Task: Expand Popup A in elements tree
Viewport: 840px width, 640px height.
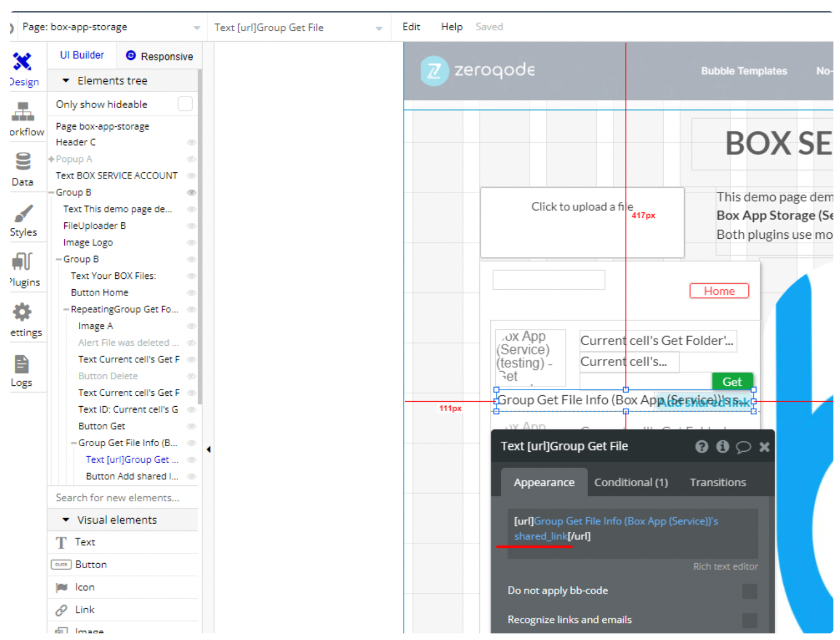Action: click(52, 159)
